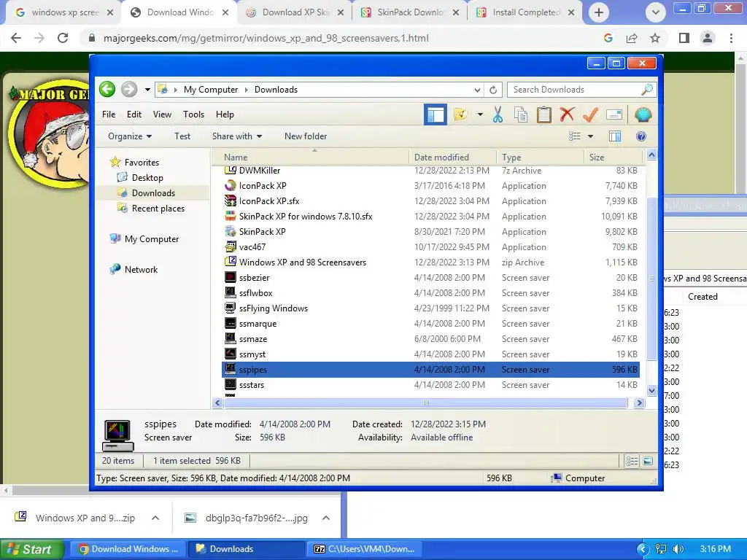Select the ssmaze screen saver
Image resolution: width=747 pixels, height=560 pixels.
tap(430, 338)
